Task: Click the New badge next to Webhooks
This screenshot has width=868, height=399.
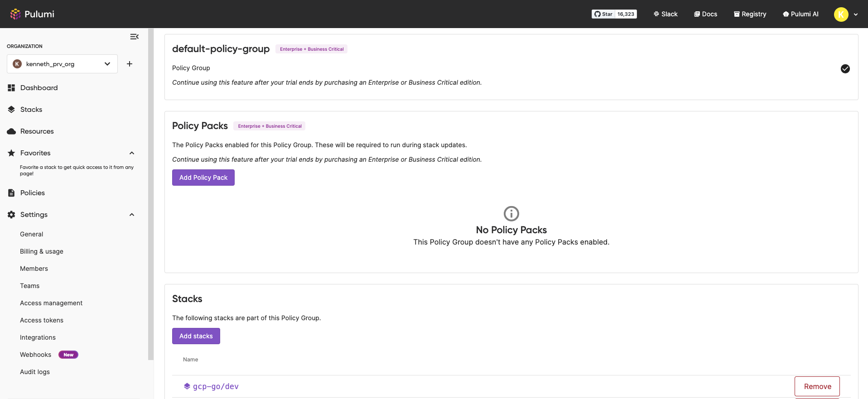Action: click(x=68, y=355)
